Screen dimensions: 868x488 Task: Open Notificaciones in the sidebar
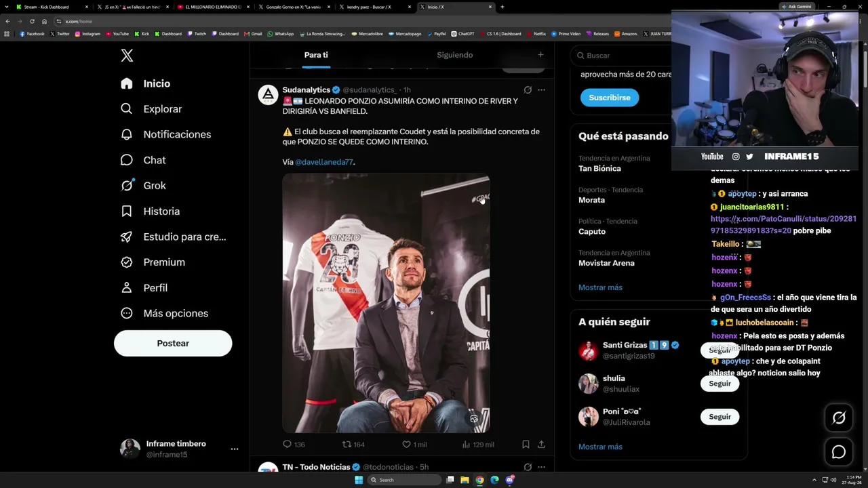click(x=165, y=134)
